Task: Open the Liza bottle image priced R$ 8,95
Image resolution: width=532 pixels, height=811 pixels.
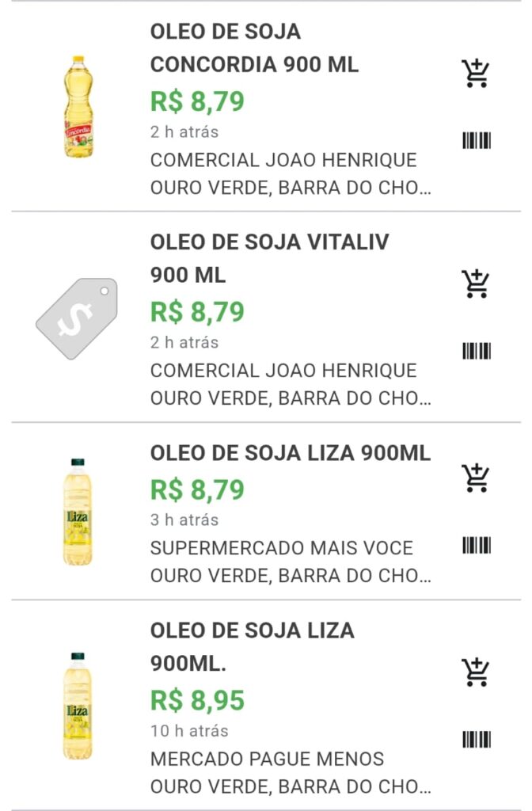Action: tap(78, 706)
